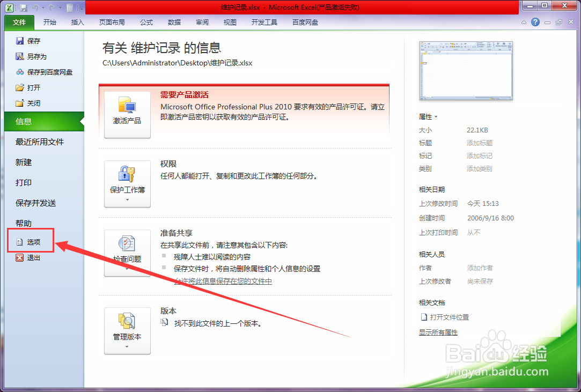Open the 保护工作簿 dropdown button
This screenshot has width=581, height=392.
click(127, 184)
